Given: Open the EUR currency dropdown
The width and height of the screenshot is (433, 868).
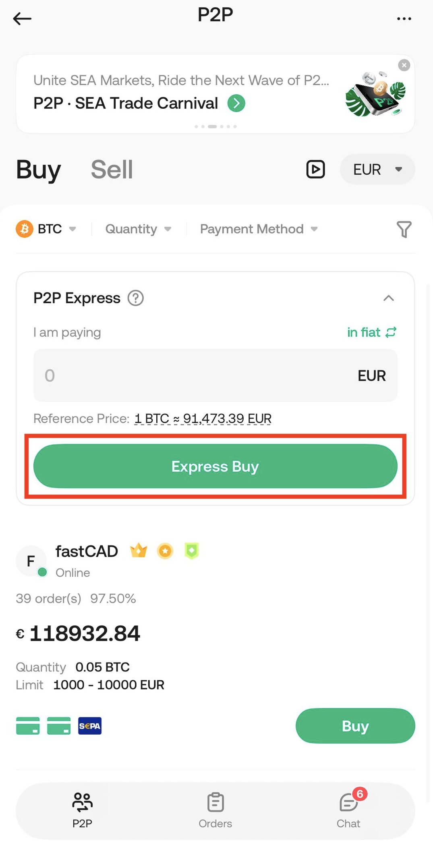Looking at the screenshot, I should (x=377, y=169).
